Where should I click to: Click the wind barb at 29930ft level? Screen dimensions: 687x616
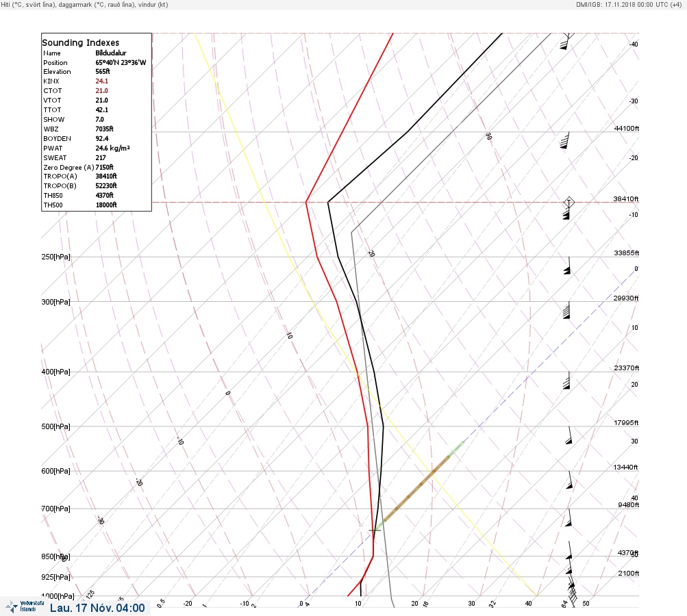coord(566,310)
